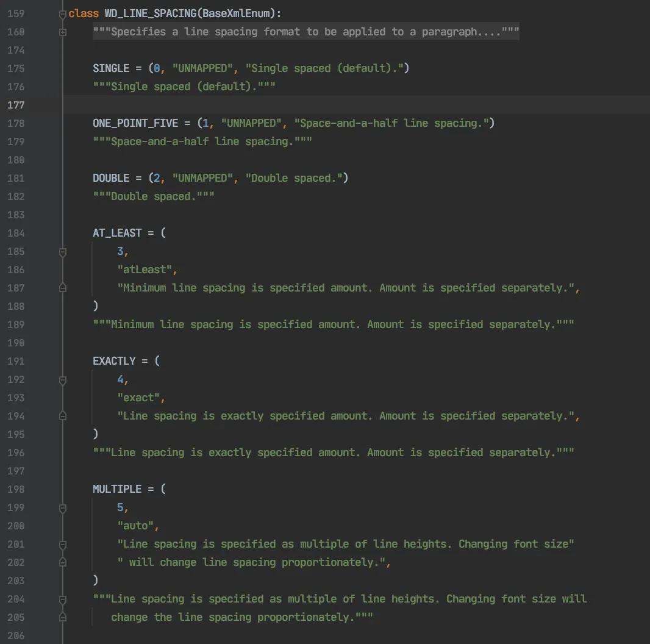
Task: Collapse the fold marker at line 199
Action: (63, 509)
